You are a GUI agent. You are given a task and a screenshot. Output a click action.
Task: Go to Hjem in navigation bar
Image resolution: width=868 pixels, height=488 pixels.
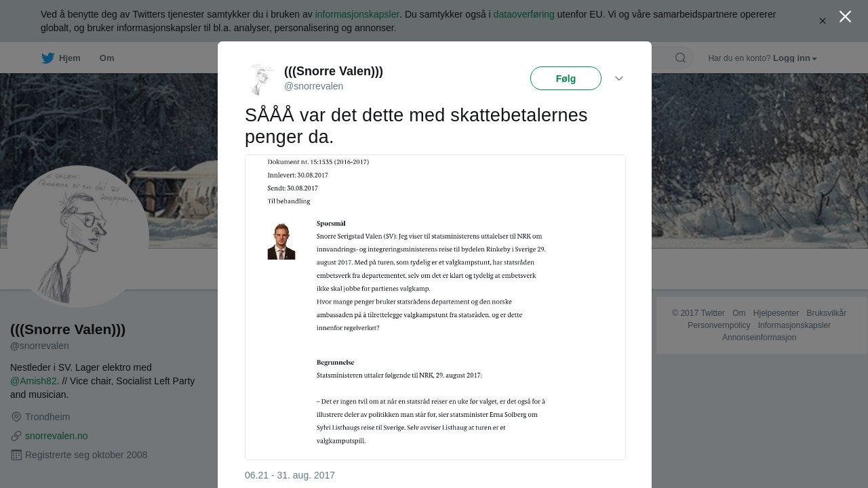pyautogui.click(x=69, y=58)
